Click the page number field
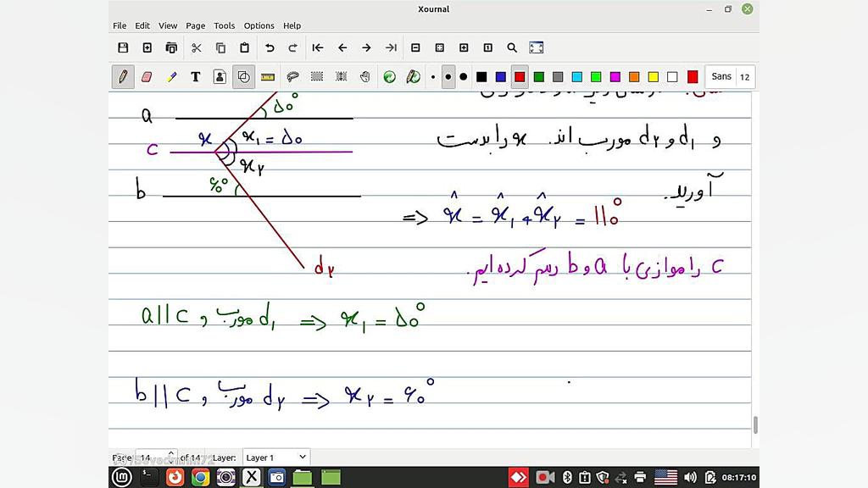 (x=151, y=457)
